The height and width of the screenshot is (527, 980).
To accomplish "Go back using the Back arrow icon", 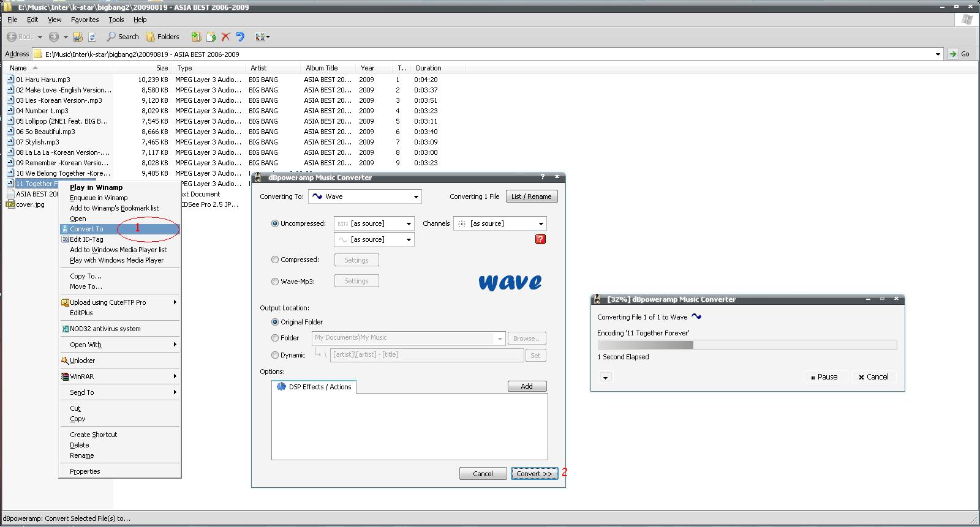I will coord(11,37).
